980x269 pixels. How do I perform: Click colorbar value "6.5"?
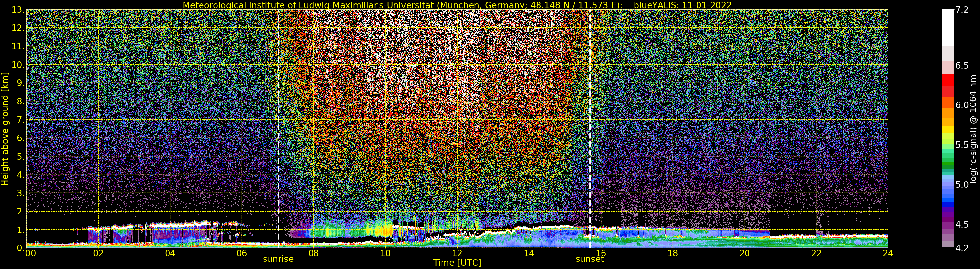click(x=962, y=65)
